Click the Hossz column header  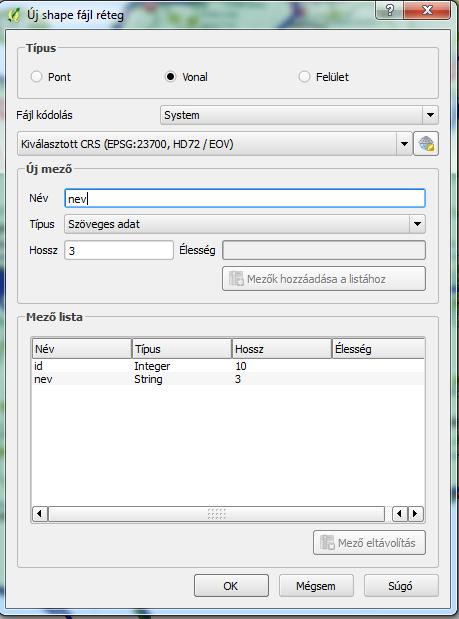(x=281, y=349)
